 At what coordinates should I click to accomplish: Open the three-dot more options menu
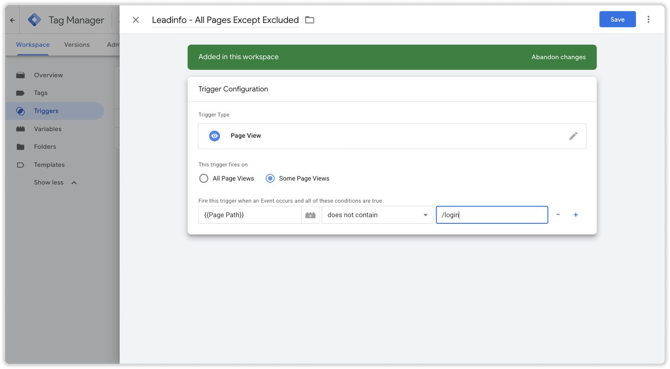pos(648,20)
